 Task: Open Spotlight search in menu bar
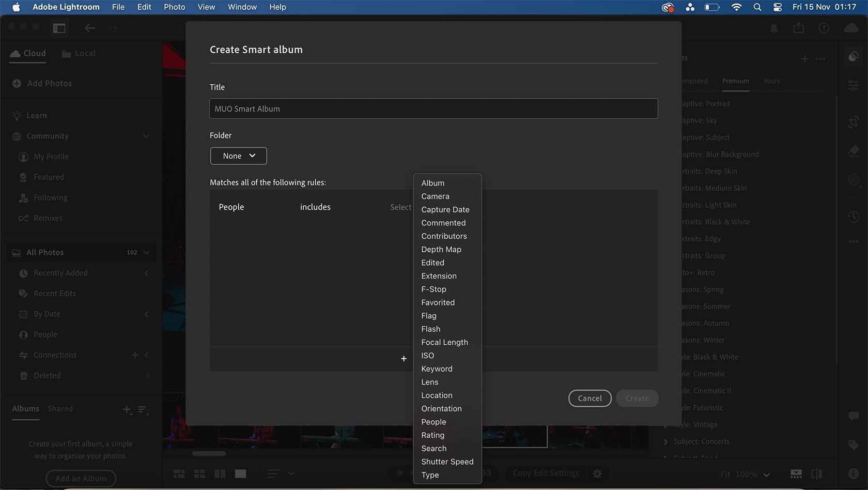click(757, 7)
